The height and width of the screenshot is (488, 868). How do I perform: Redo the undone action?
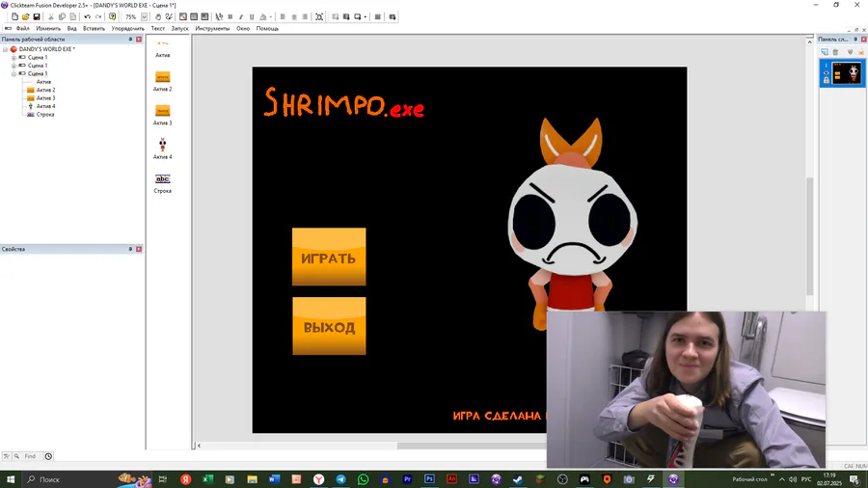coord(98,16)
